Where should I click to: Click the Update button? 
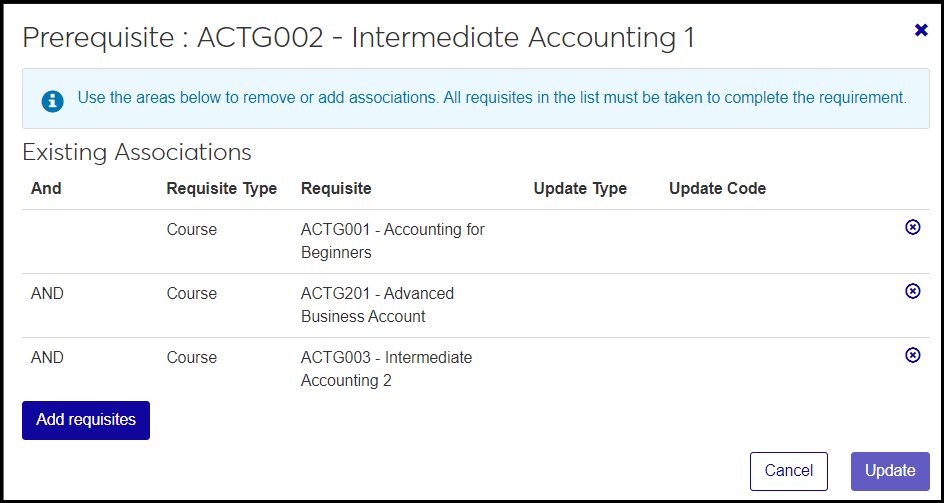point(889,471)
